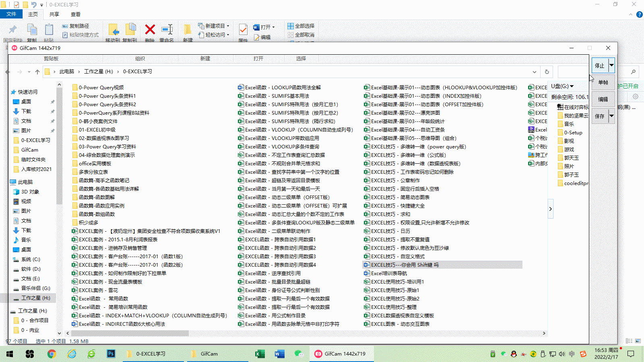The width and height of the screenshot is (644, 362).
Task: Click 工作之星 (H:) in address breadcrumb
Action: coord(99,72)
